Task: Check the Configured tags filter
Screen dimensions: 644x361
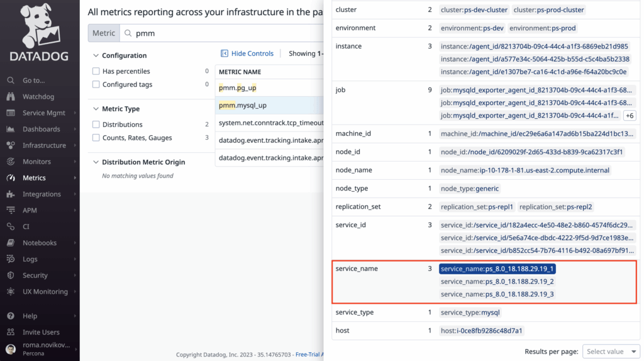Action: point(96,85)
